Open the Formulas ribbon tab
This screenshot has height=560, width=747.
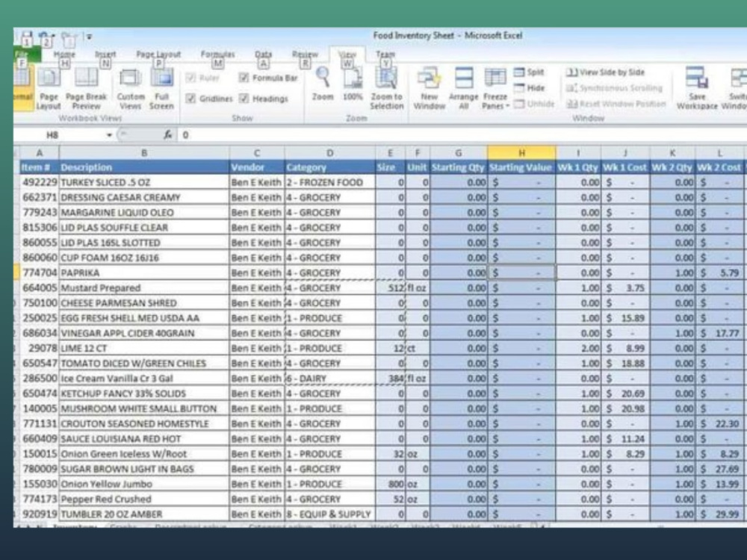pos(217,55)
